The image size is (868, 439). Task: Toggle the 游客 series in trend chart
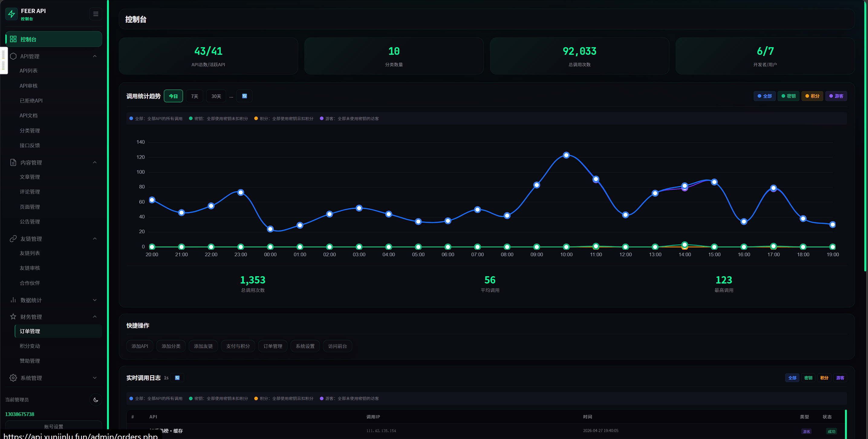tap(836, 96)
